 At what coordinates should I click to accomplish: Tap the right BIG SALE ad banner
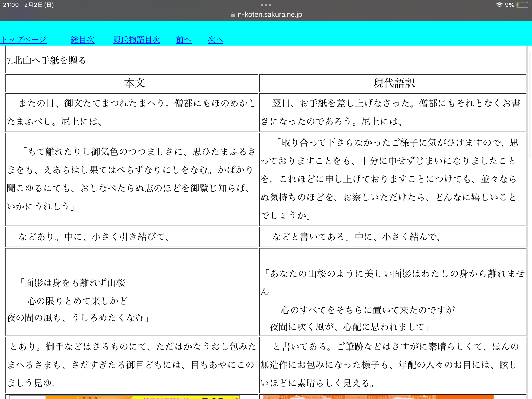[x=378, y=397]
